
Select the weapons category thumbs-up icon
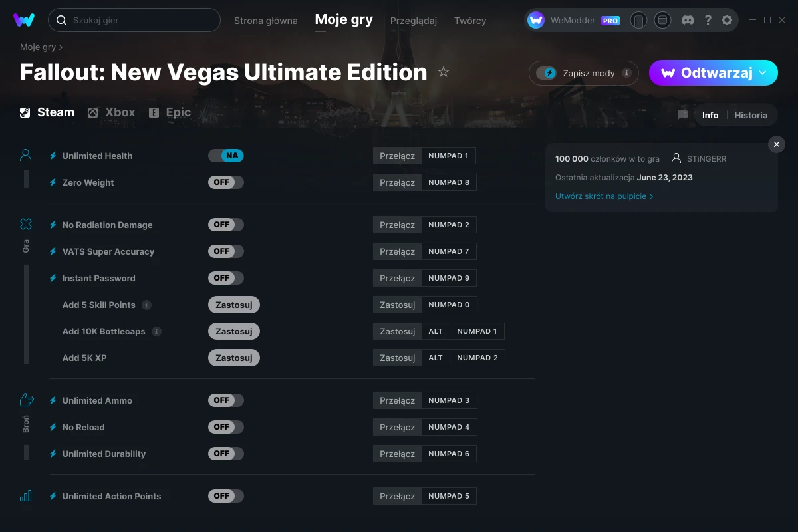click(x=26, y=400)
